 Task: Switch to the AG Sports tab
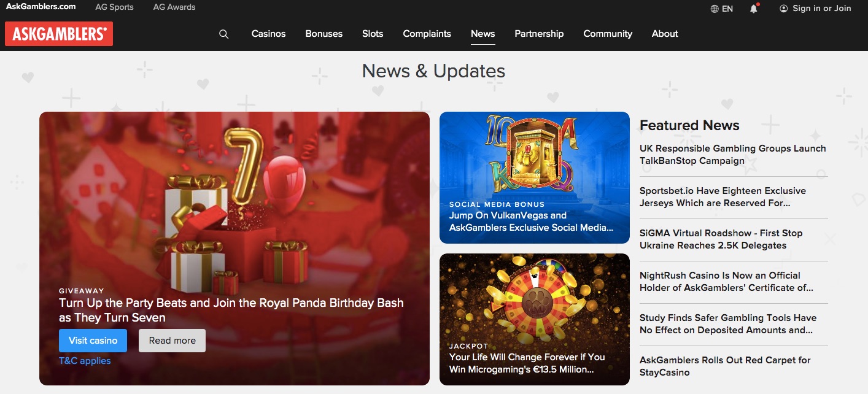pyautogui.click(x=114, y=7)
